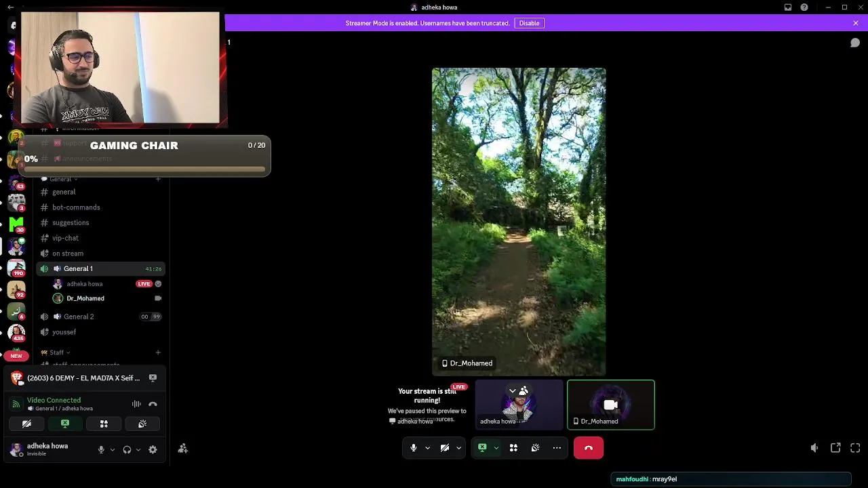Viewport: 868px width, 488px height.
Task: Open the Discord inbox icon in title bar
Action: [x=788, y=7]
